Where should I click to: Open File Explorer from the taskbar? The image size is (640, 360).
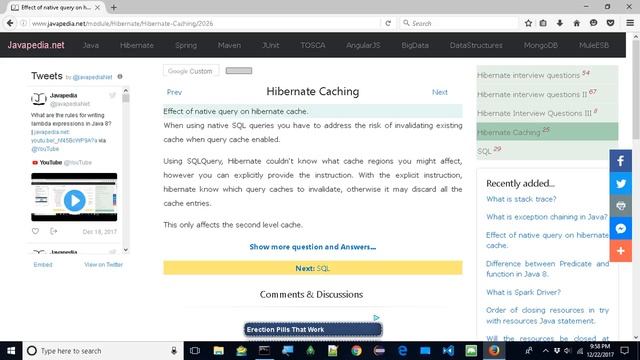[219, 351]
